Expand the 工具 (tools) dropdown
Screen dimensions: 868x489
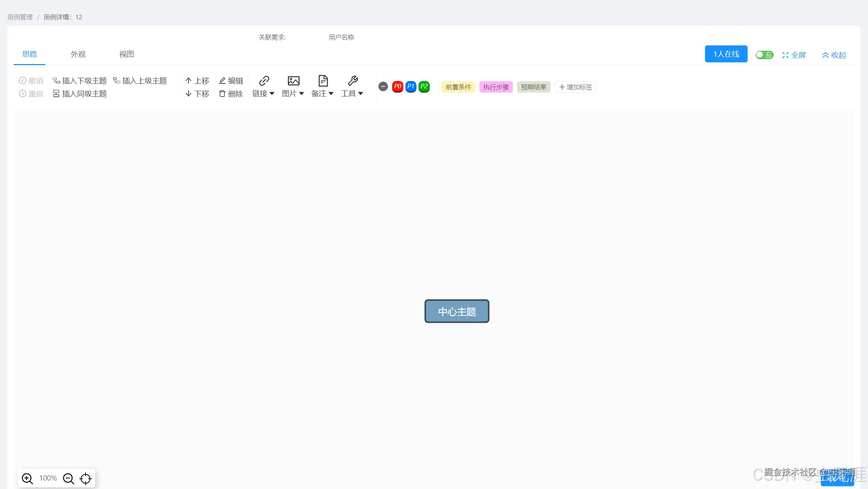point(352,86)
